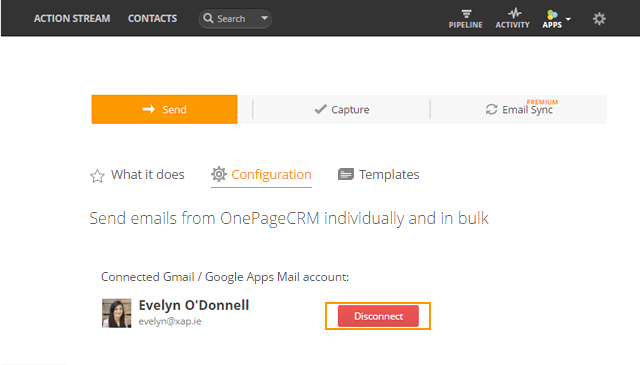The height and width of the screenshot is (365, 640).
Task: Click the Evelyn O'Donnell name
Action: point(193,305)
